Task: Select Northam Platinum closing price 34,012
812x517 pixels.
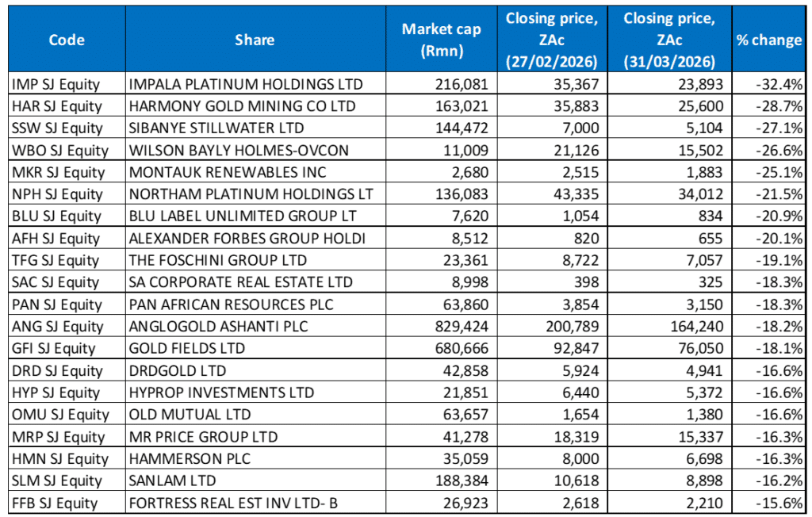Action: [x=698, y=194]
